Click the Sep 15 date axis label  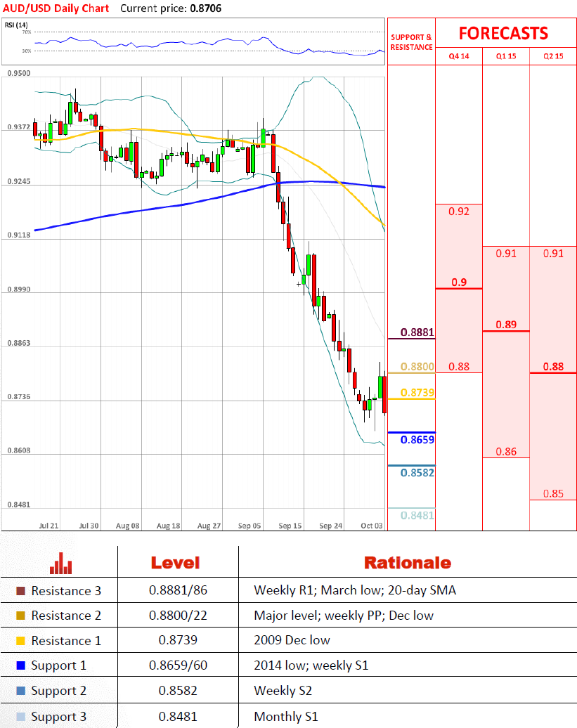tap(290, 526)
